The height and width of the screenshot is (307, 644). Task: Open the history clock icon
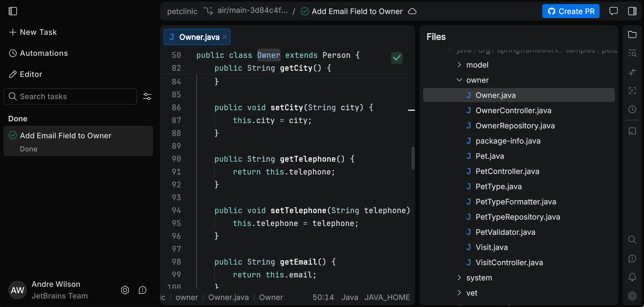pos(632,109)
